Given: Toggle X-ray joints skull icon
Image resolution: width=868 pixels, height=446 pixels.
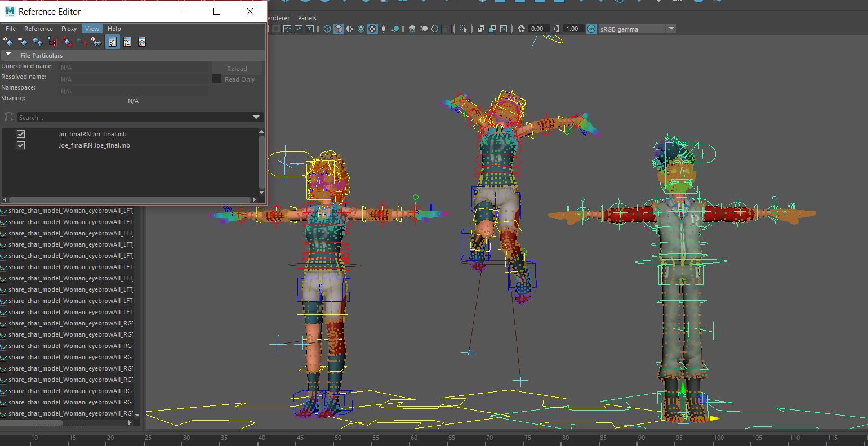Looking at the screenshot, I should (412, 29).
